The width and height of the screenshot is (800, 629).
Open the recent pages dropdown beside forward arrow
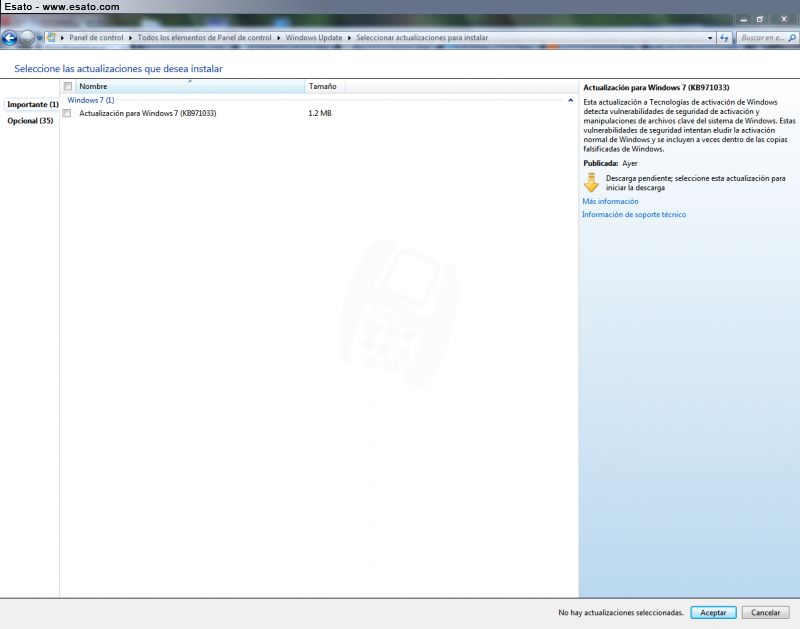(39, 38)
